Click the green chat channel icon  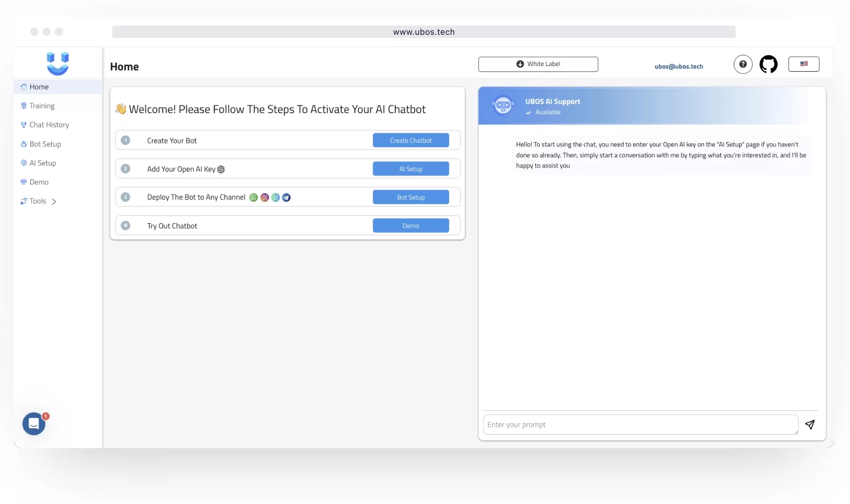click(x=275, y=198)
